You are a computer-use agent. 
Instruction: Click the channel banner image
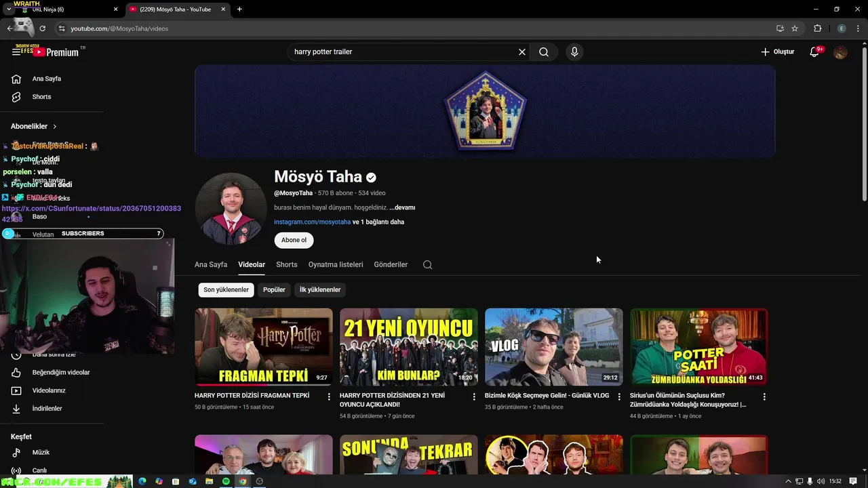(485, 111)
